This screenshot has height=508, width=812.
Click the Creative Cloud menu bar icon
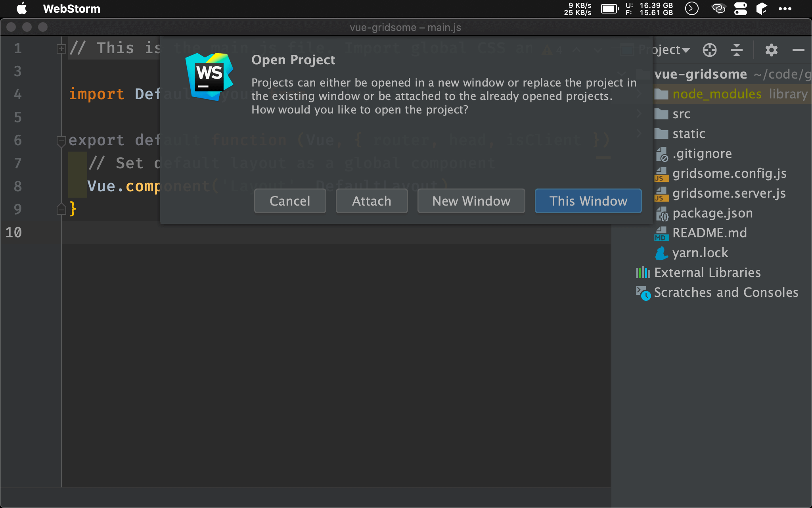point(718,8)
